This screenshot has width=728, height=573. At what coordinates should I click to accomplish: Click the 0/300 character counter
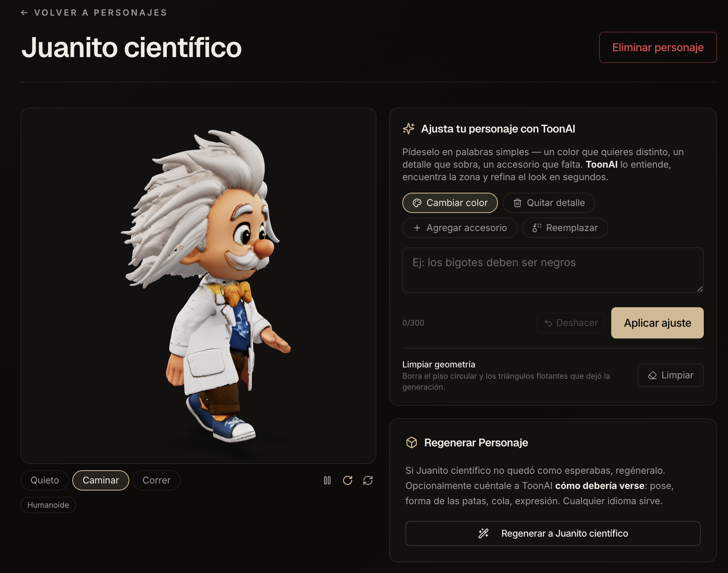pos(413,323)
